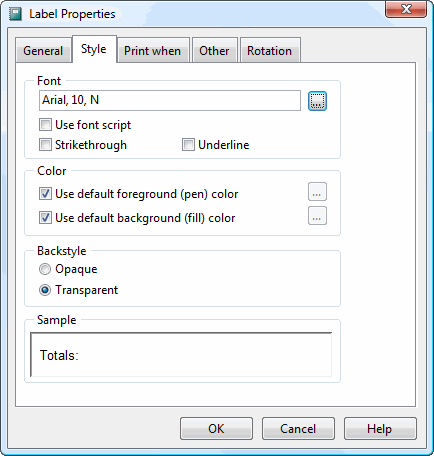
Task: Click the Label Properties title bar icon
Action: (15, 14)
